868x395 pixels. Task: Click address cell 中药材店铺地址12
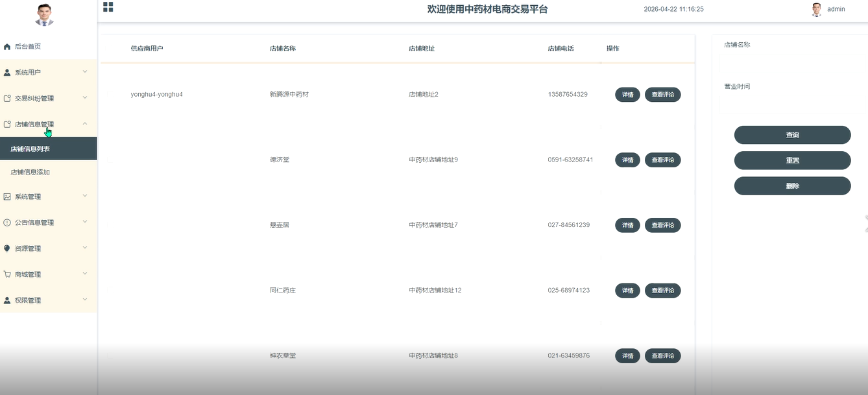(435, 290)
